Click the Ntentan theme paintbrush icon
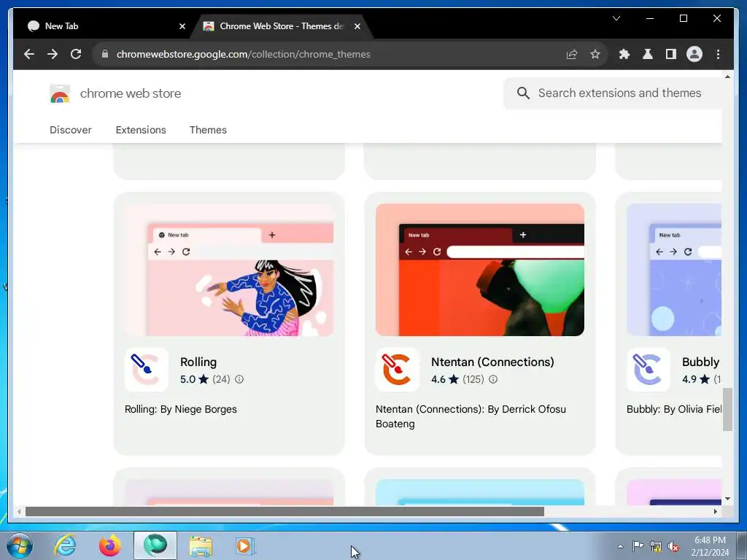Image resolution: width=747 pixels, height=560 pixels. pos(398,370)
